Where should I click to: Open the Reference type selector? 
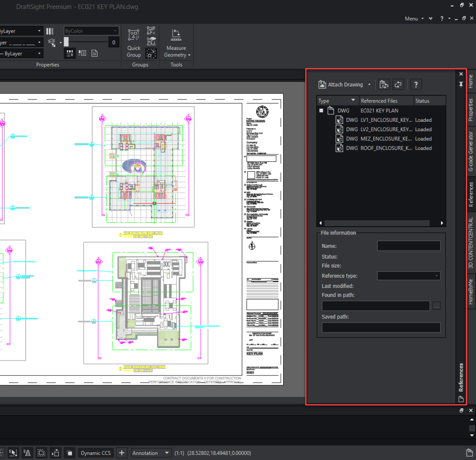pos(409,275)
